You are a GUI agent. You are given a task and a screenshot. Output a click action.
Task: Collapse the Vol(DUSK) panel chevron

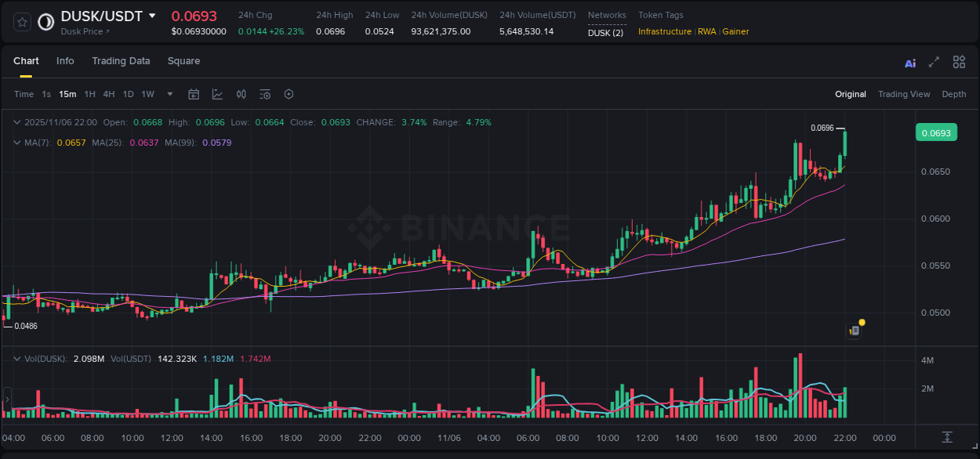pyautogui.click(x=16, y=358)
